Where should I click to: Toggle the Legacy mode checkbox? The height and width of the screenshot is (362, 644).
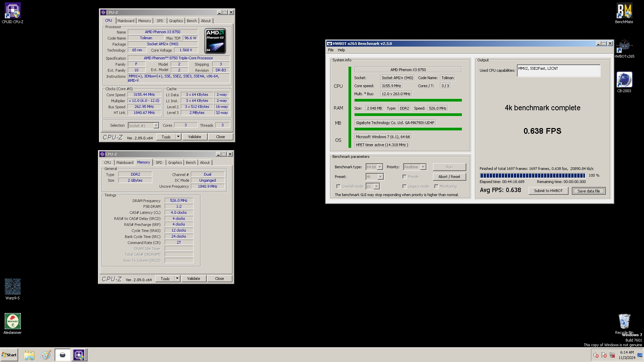[405, 186]
